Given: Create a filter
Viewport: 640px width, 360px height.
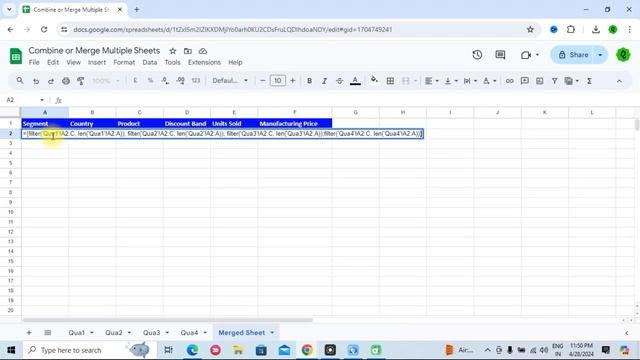Looking at the screenshot, I should (x=555, y=81).
